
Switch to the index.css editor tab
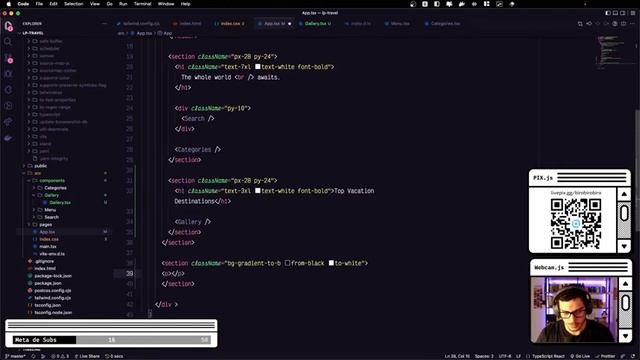(229, 24)
